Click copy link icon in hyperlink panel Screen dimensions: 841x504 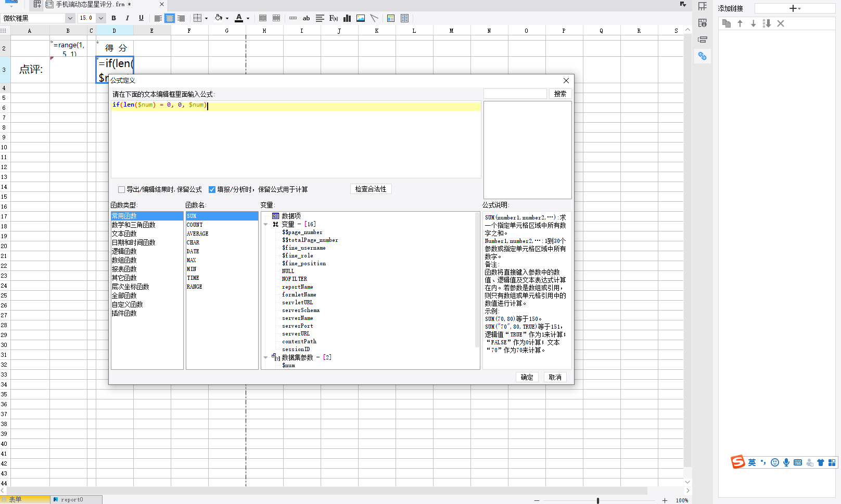point(727,23)
